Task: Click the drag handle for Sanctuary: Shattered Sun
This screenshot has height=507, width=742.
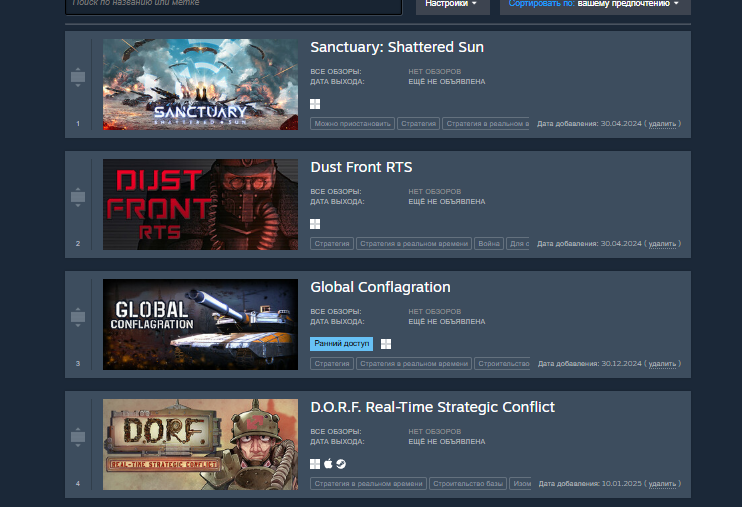Action: tap(78, 77)
